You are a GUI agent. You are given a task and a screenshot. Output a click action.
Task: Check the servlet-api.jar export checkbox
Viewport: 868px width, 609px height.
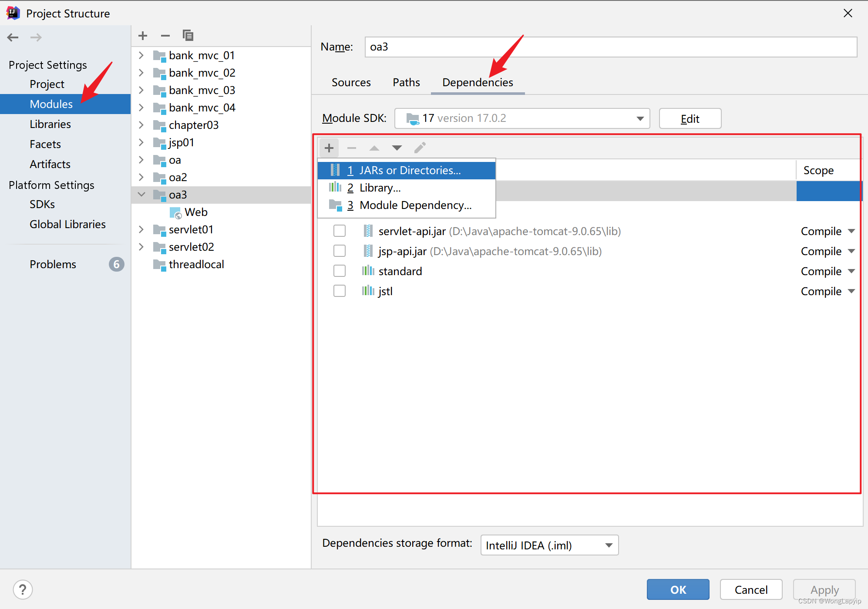340,231
